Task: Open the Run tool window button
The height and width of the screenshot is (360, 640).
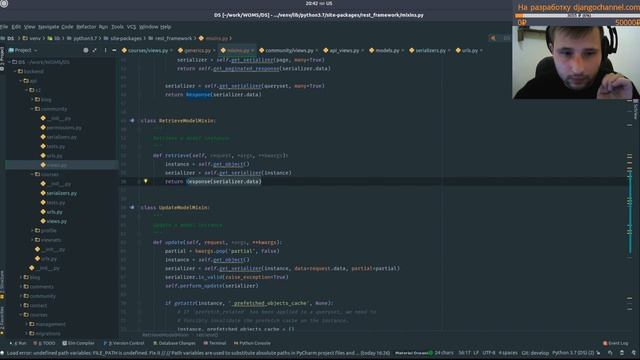Action: 18,343
